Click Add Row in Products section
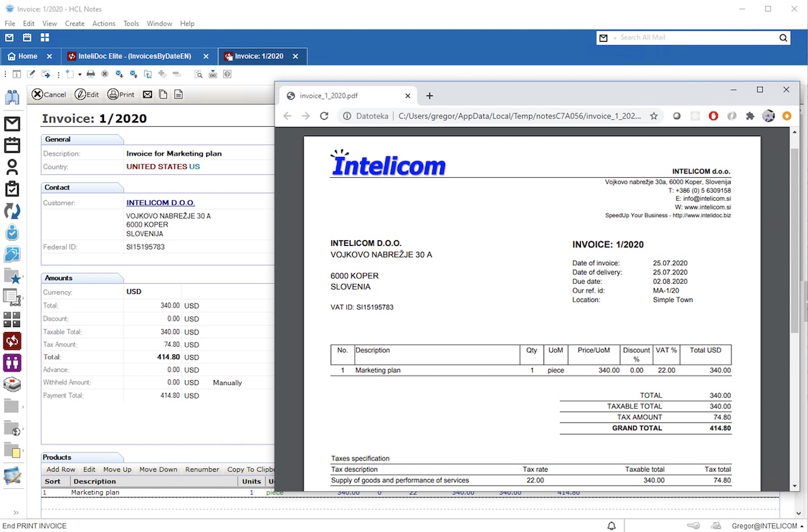 pos(61,470)
